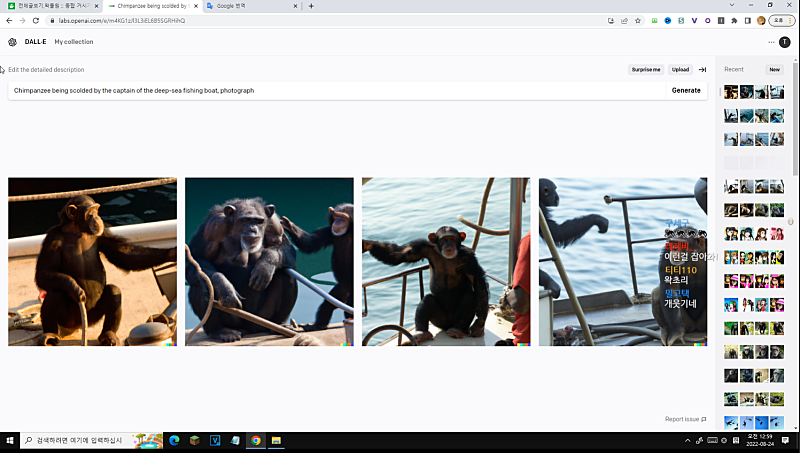Click the share icon in the address bar
This screenshot has height=453, width=800.
point(624,20)
